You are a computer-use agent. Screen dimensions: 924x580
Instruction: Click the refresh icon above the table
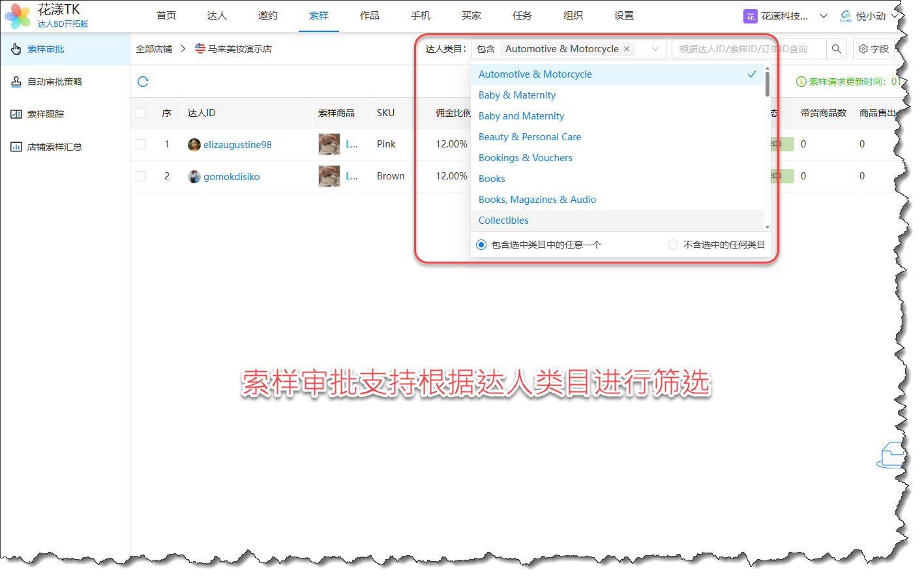[x=143, y=82]
